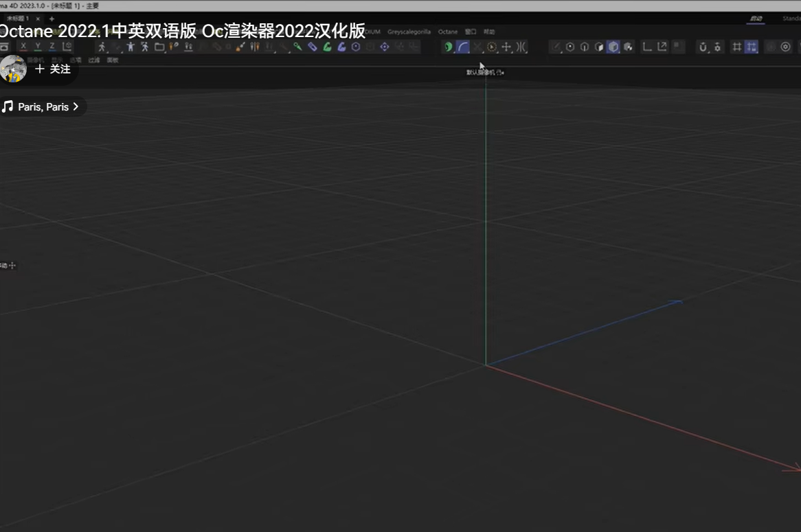
Task: Click the standing character figure icon
Action: (131, 47)
